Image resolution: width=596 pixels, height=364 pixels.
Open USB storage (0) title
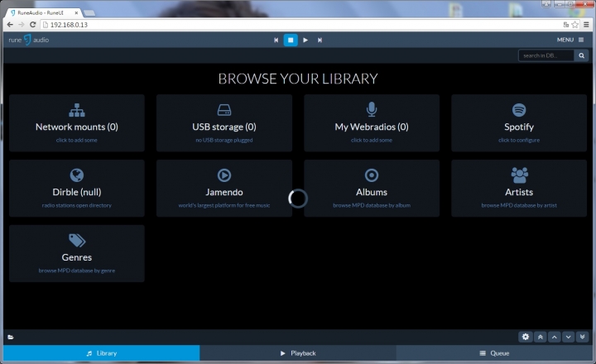224,127
